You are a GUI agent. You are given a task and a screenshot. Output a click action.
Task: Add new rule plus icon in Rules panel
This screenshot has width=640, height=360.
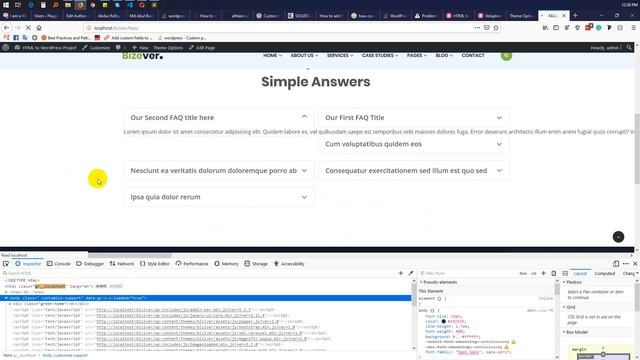click(x=543, y=273)
